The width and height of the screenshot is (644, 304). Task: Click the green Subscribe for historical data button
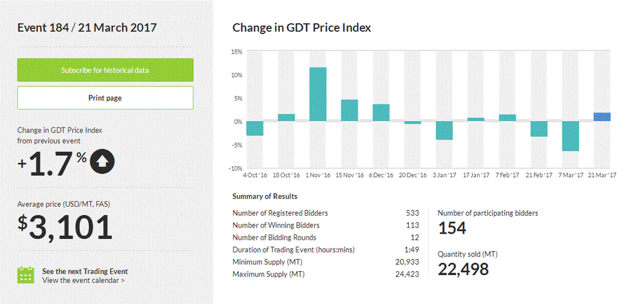tap(105, 70)
